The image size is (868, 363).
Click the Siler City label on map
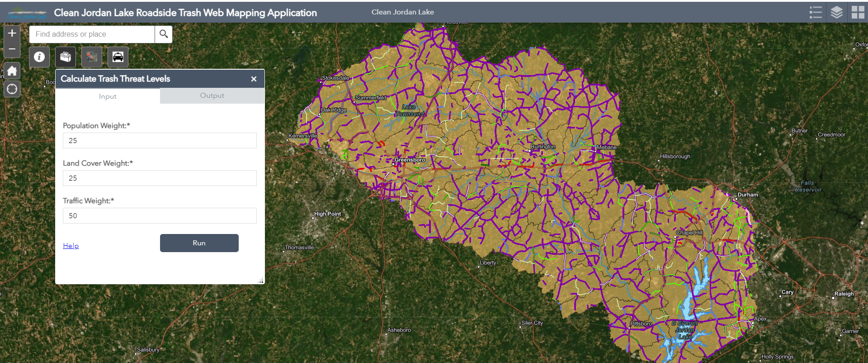[532, 323]
